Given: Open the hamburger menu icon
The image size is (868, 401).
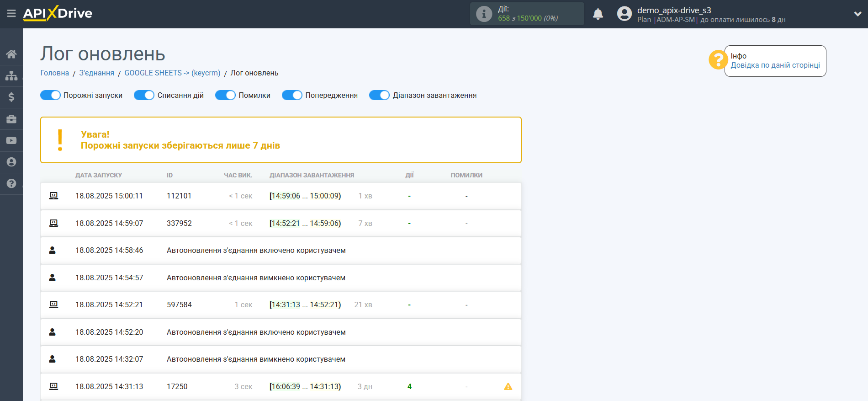Looking at the screenshot, I should click(x=11, y=14).
